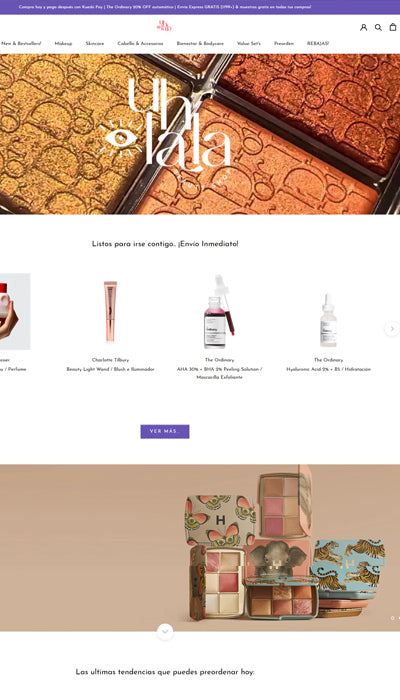Expand Cabello & Accesorios menu
Screen dimensions: 400x700
(140, 43)
